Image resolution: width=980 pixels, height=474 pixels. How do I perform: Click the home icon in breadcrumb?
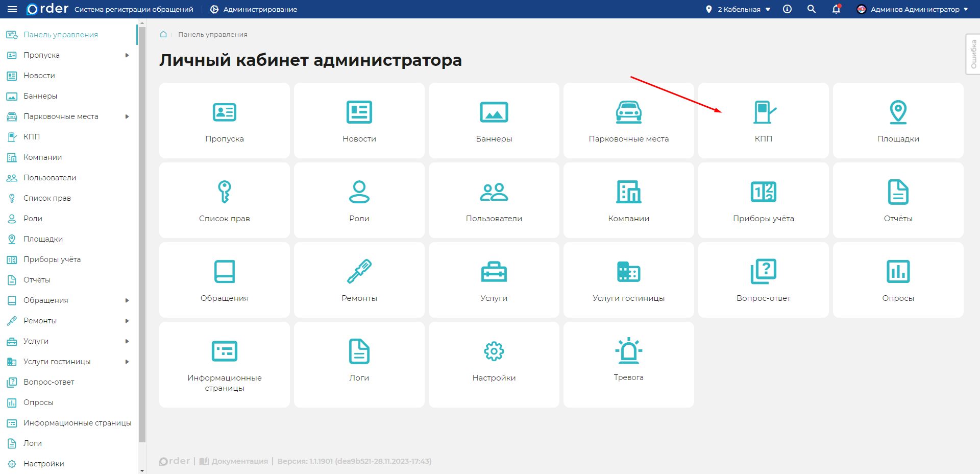tap(163, 34)
